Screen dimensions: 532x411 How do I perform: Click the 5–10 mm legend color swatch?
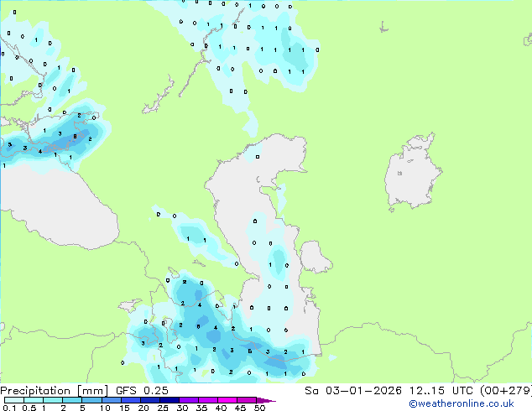point(91,400)
